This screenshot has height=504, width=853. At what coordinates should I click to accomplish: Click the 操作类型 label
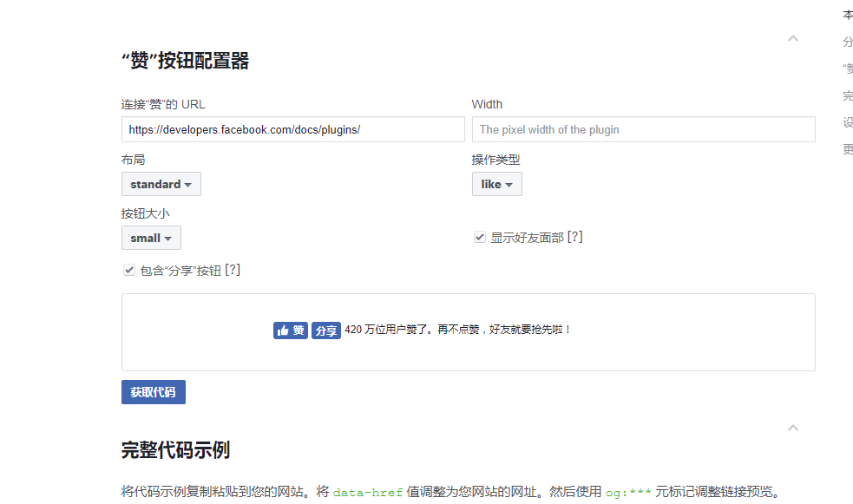pos(495,160)
